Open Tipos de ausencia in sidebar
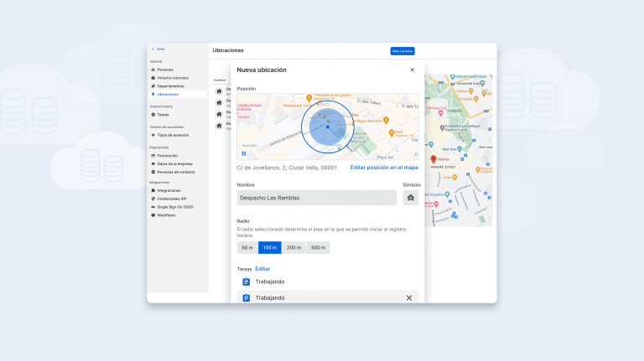Image resolution: width=644 pixels, height=361 pixels. [x=173, y=135]
